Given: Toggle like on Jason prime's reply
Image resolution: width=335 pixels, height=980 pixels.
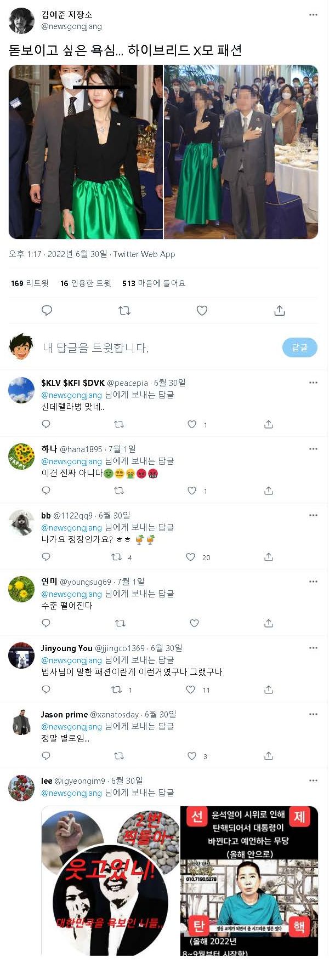Looking at the screenshot, I should (191, 756).
